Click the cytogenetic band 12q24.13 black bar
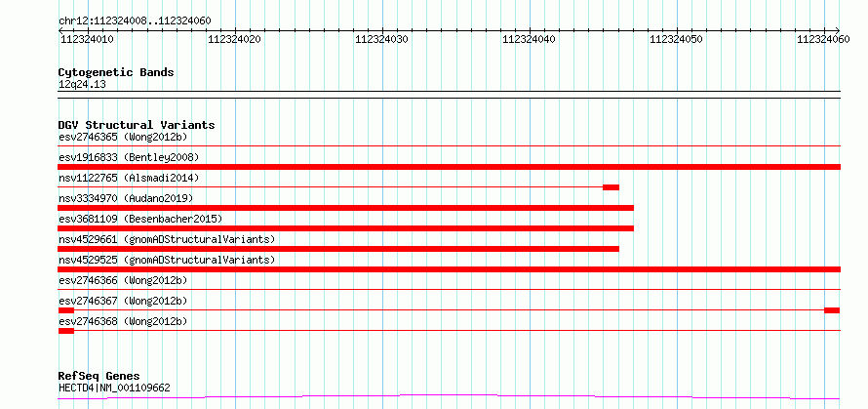 click(x=449, y=95)
